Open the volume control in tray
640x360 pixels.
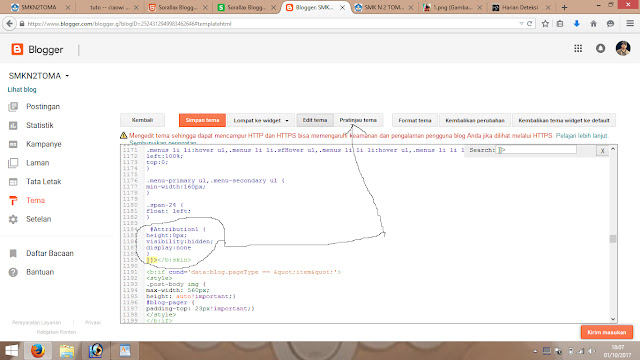[x=591, y=351]
